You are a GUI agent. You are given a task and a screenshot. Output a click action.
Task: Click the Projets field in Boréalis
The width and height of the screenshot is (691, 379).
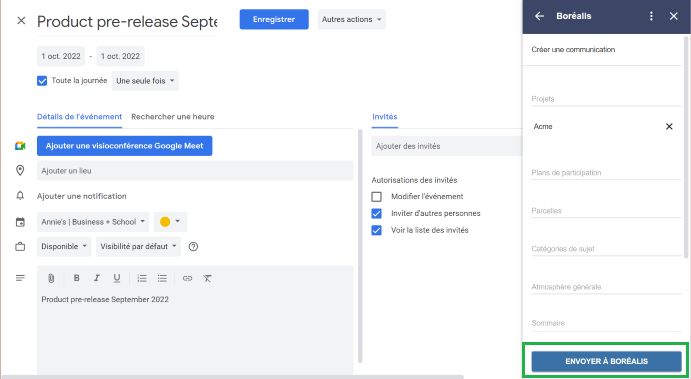(606, 99)
